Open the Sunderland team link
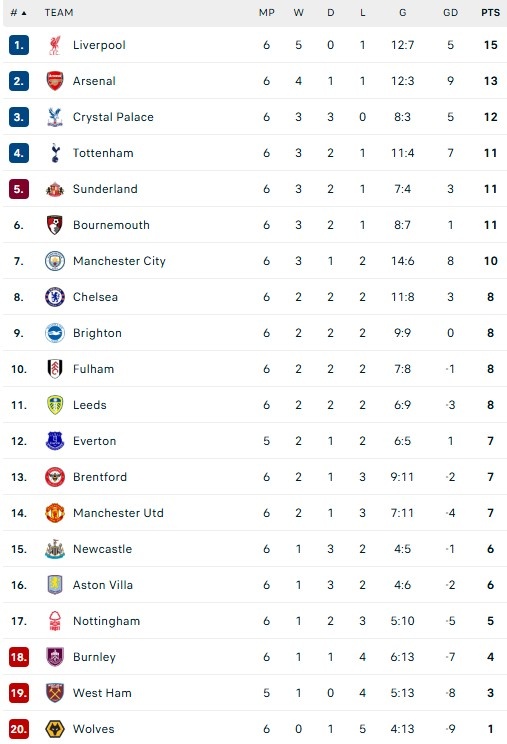 [105, 189]
